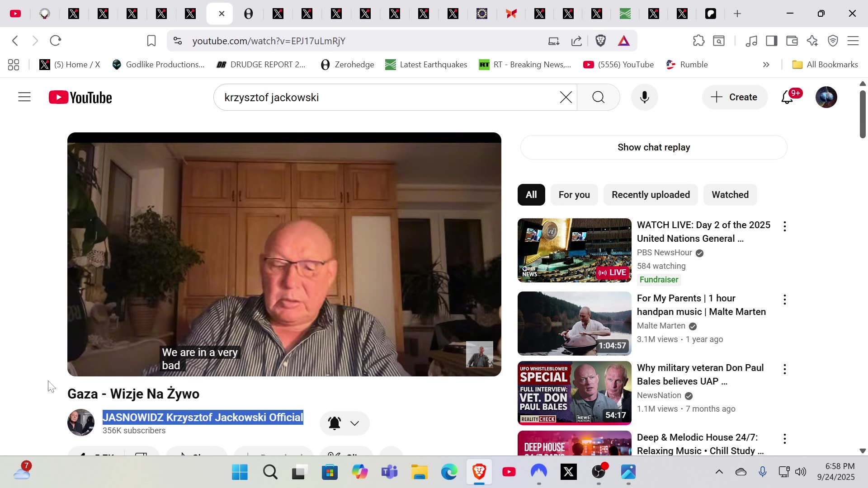Toggle Brave VPN shield icon
The width and height of the screenshot is (868, 488).
coord(833,41)
